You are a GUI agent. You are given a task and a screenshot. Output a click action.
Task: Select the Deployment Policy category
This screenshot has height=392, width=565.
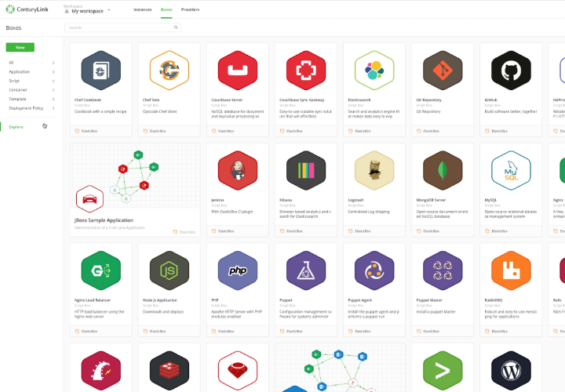coord(26,108)
